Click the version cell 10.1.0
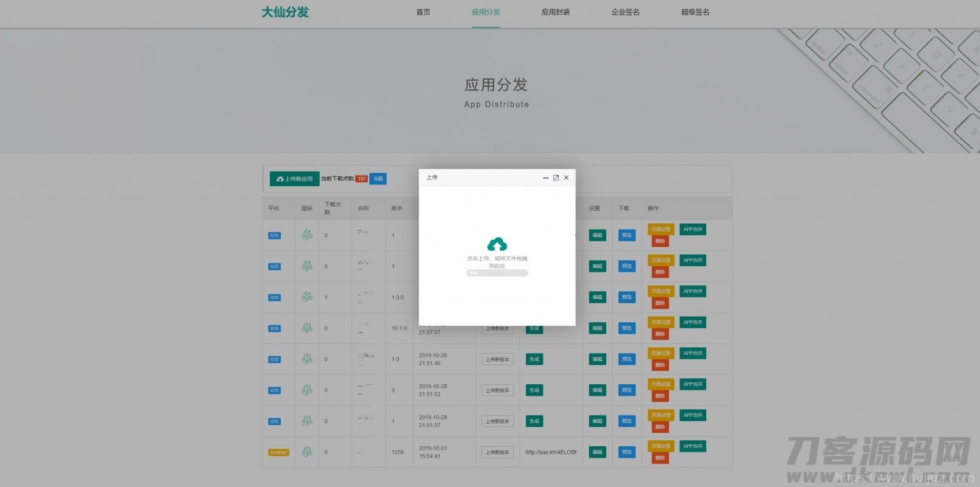The height and width of the screenshot is (487, 980). click(399, 328)
